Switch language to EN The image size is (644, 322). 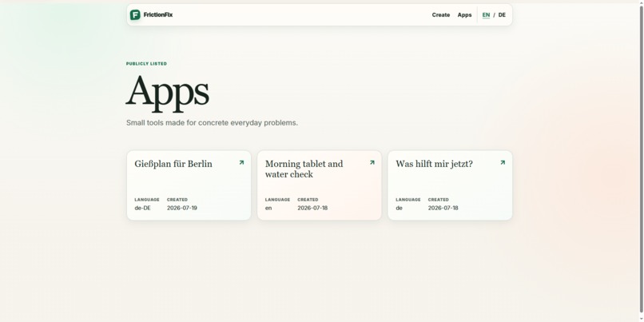point(486,15)
